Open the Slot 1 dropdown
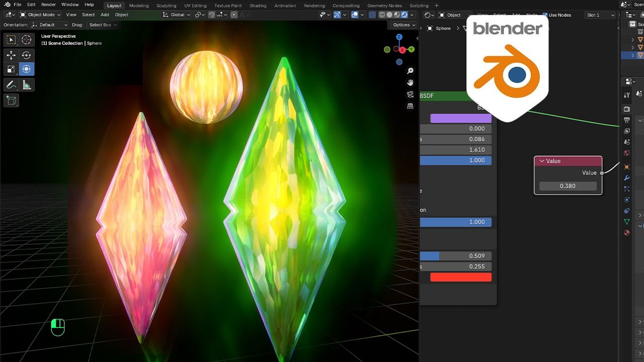644x362 pixels. pyautogui.click(x=600, y=15)
